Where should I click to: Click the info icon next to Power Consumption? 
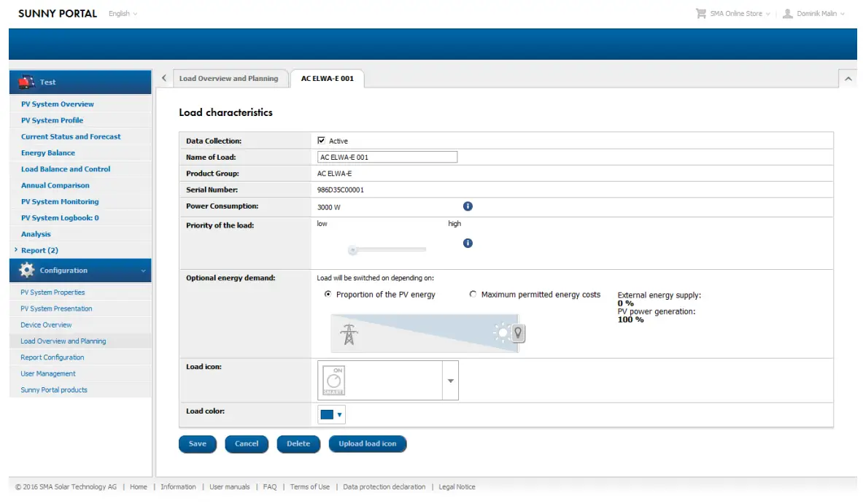467,206
